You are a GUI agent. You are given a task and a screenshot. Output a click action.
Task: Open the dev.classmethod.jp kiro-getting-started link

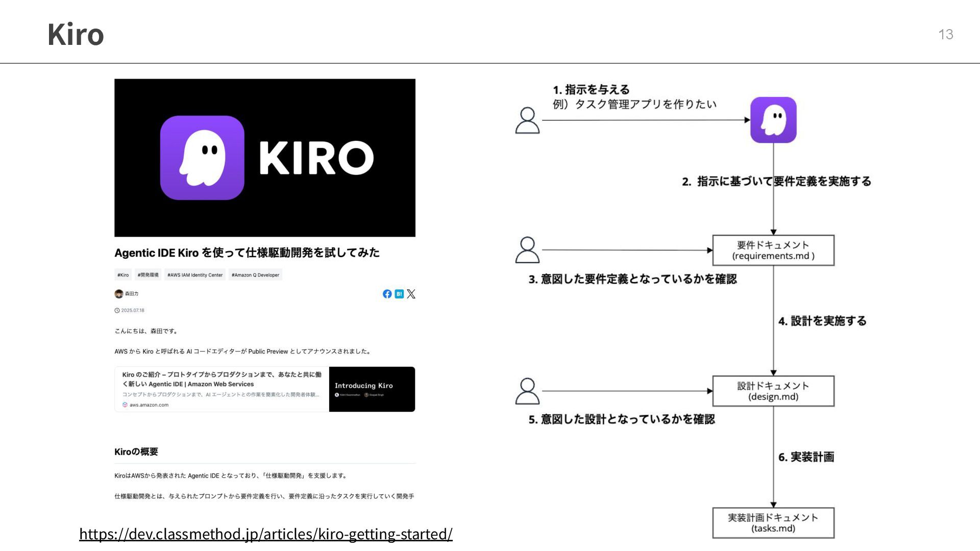tap(265, 534)
